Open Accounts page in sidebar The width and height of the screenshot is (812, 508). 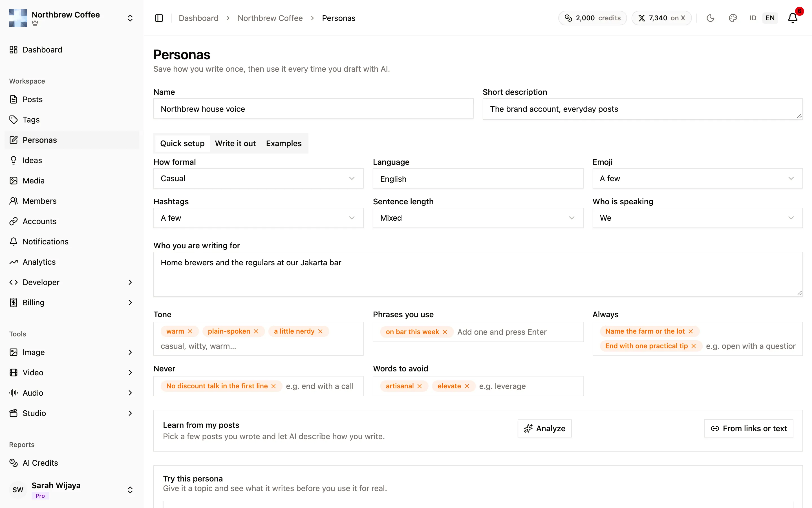tap(72, 222)
